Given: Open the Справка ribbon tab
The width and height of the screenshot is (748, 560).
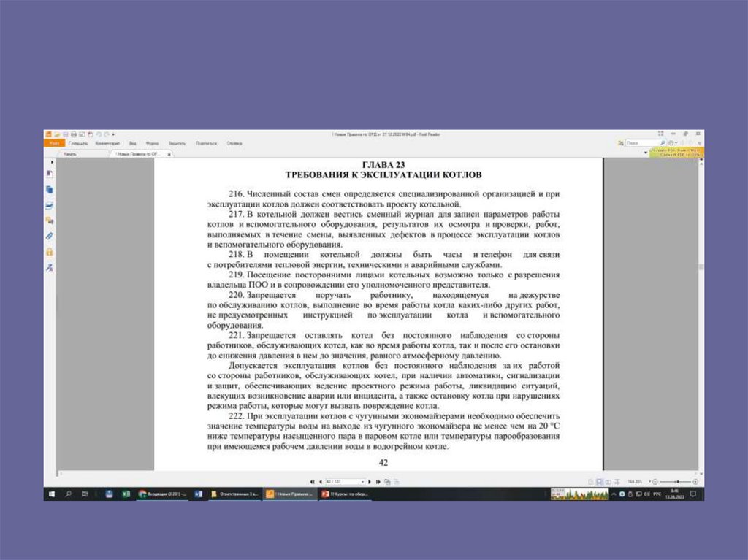Looking at the screenshot, I should click(234, 143).
